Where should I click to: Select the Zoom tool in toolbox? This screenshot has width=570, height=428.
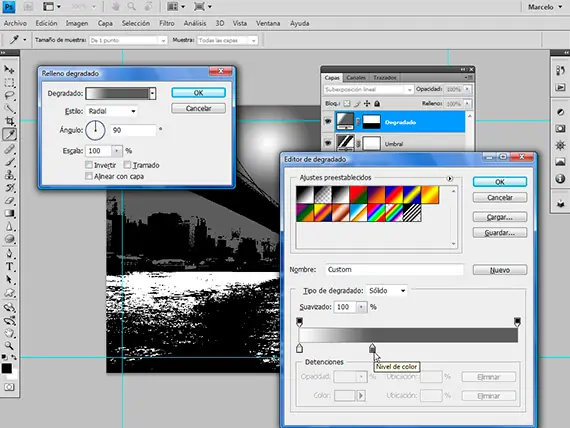tap(9, 345)
